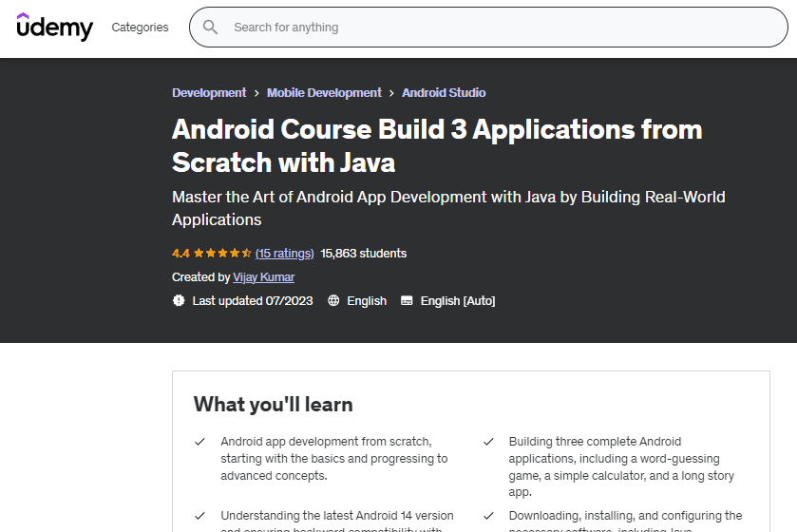Image resolution: width=797 pixels, height=532 pixels.
Task: Click the breadcrumb chevron after Mobile Development
Action: pyautogui.click(x=391, y=93)
